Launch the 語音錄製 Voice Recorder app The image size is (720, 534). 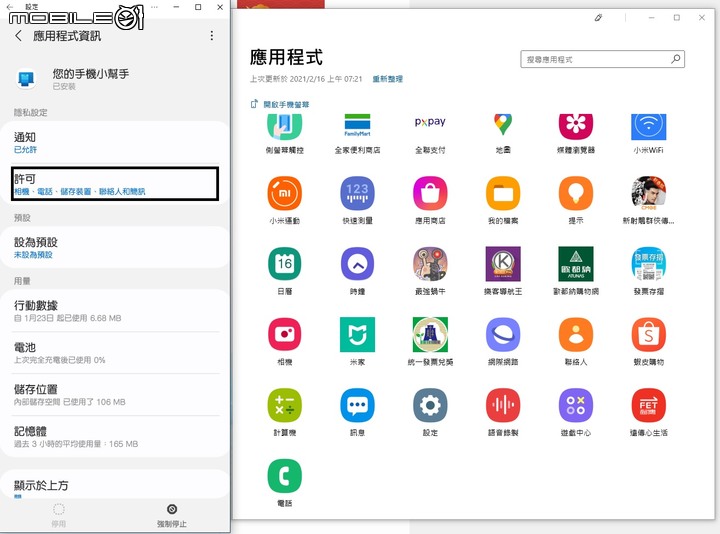click(503, 405)
